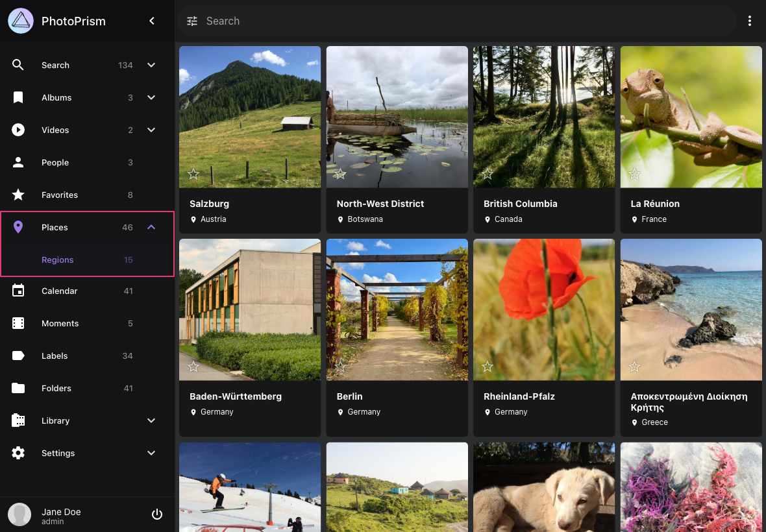The height and width of the screenshot is (532, 766).
Task: Open the three-dot more menu
Action: click(x=750, y=21)
